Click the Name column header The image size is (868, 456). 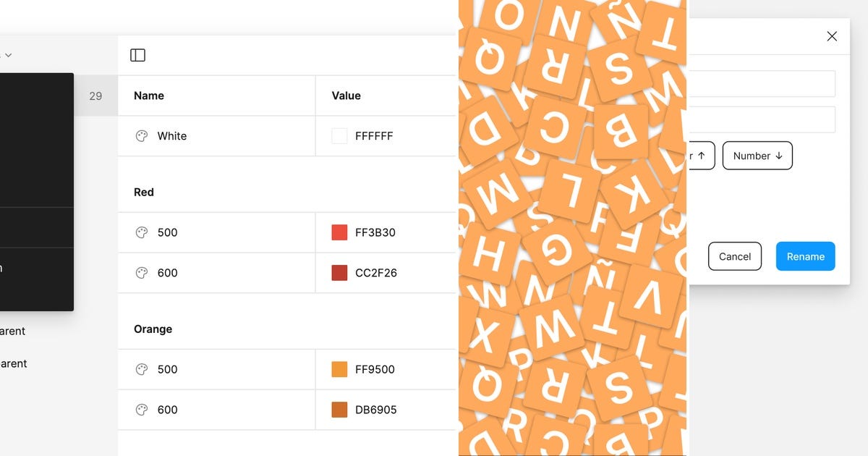click(x=148, y=95)
